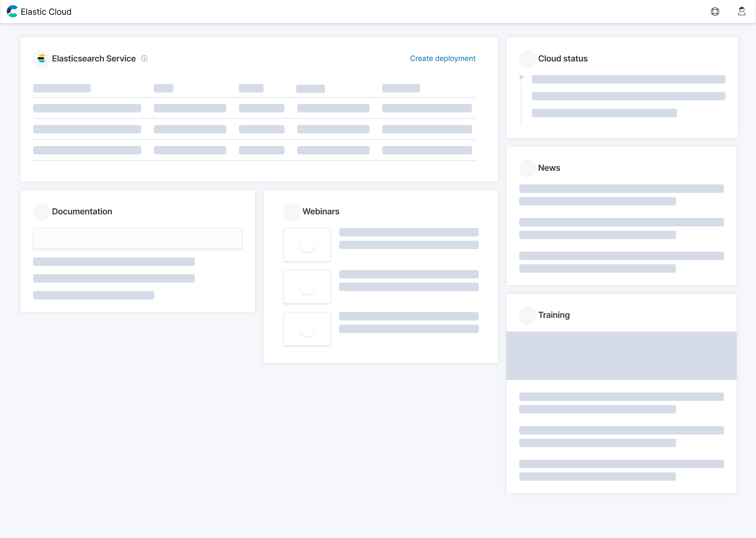Select the News panel heading

549,168
